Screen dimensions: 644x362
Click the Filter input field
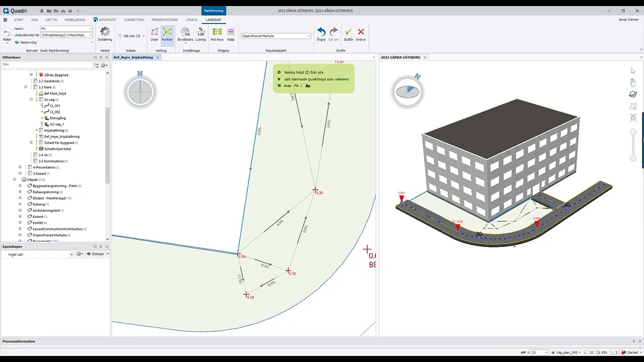tap(46, 65)
